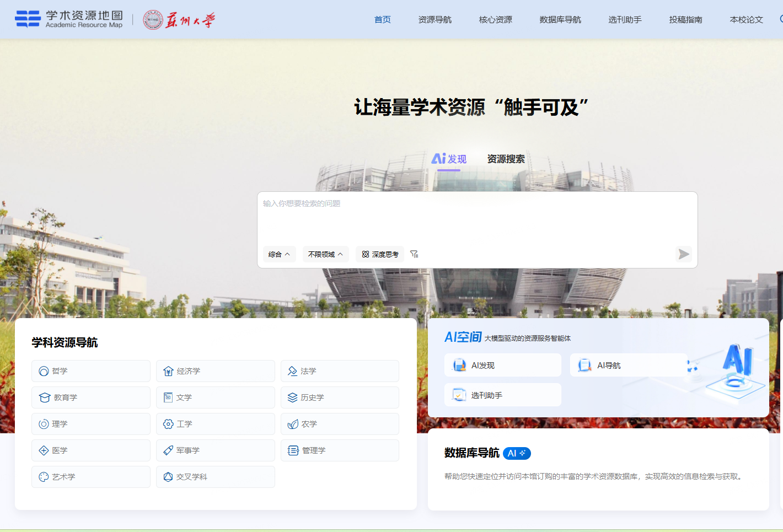783x532 pixels.
Task: Toggle the 深度思考 deep thinking mode
Action: click(380, 254)
